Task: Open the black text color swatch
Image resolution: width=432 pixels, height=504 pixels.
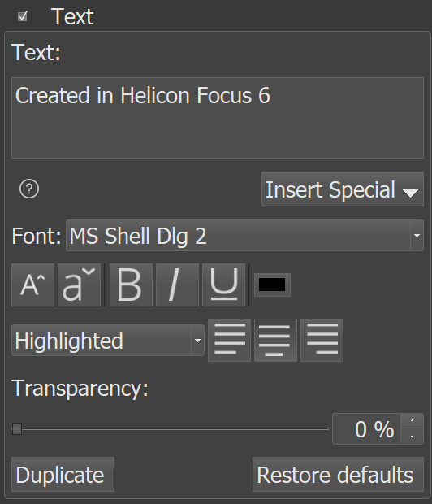Action: point(272,285)
